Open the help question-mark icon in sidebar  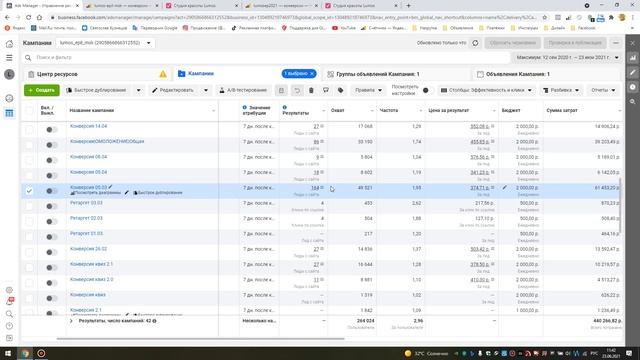pyautogui.click(x=9, y=326)
